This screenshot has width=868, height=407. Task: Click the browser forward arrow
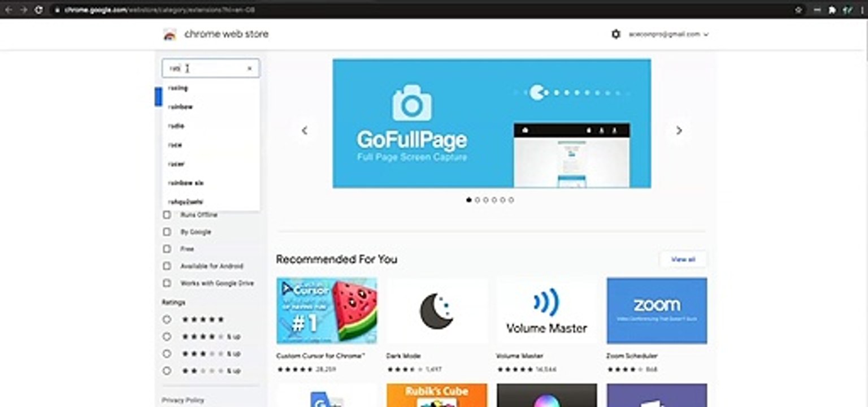(23, 10)
